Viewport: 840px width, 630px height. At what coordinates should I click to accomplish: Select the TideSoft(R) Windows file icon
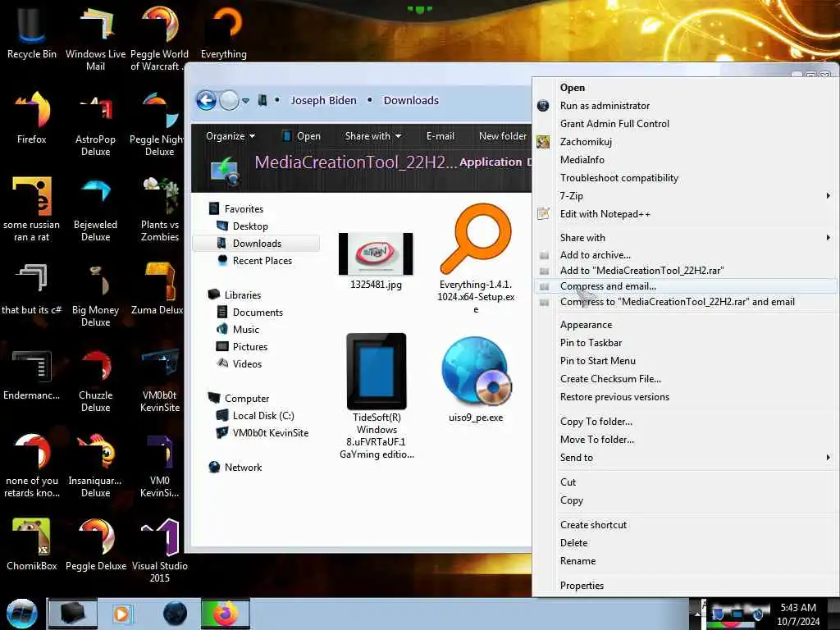[x=377, y=396]
